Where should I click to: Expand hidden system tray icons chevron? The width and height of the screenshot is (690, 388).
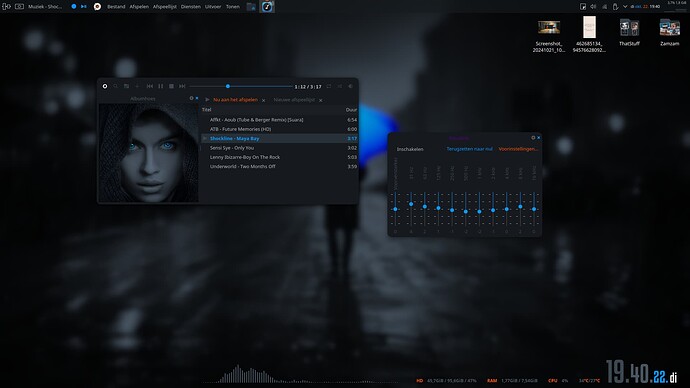coord(625,7)
